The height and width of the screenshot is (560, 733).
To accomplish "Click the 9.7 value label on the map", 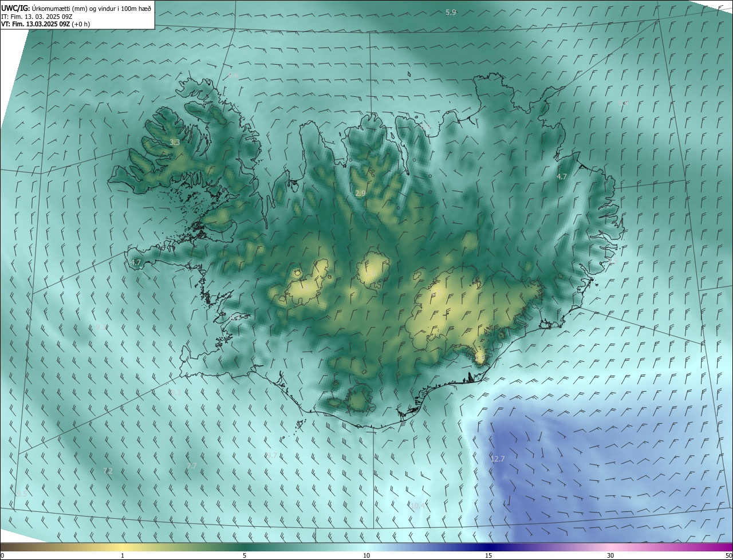I will pyautogui.click(x=271, y=455).
